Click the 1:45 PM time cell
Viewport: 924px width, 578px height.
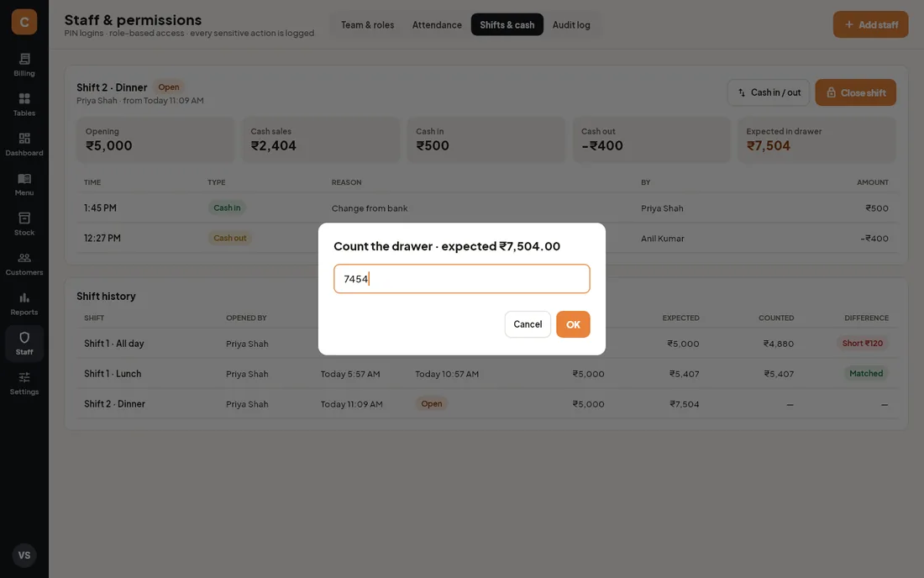100,208
